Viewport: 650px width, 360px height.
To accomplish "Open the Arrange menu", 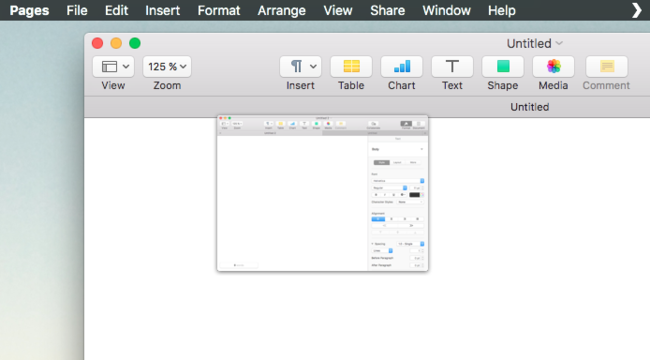I will point(281,10).
